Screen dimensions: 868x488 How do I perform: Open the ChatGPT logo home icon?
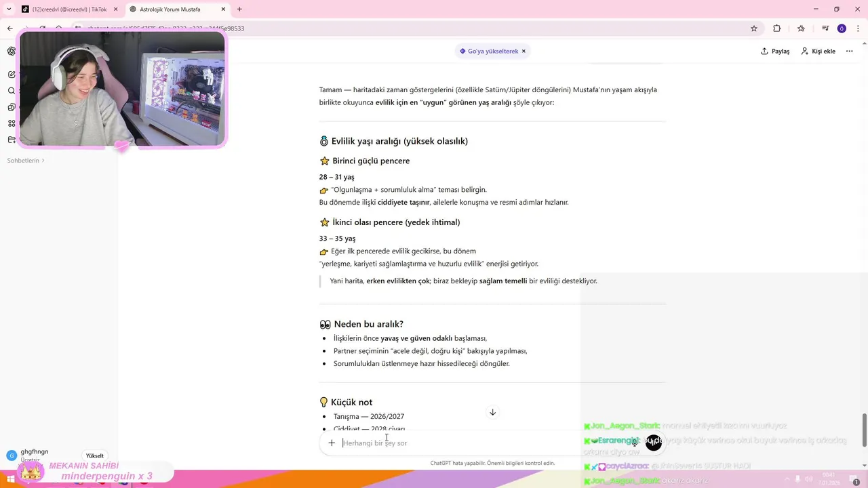[x=12, y=51]
